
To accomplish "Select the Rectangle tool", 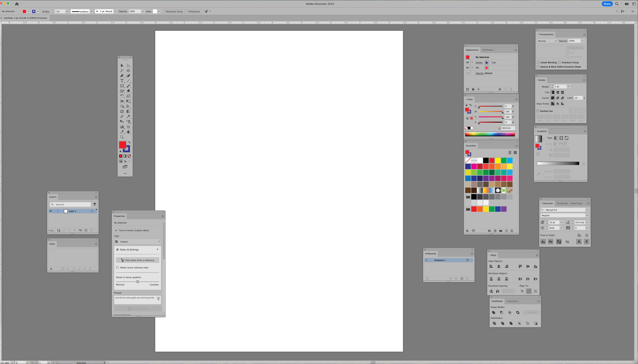I will (122, 86).
